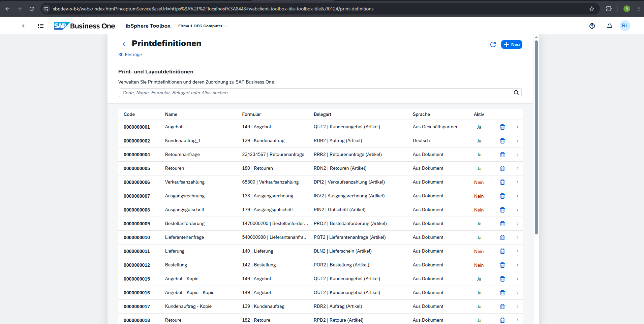Image resolution: width=644 pixels, height=324 pixels.
Task: Delete the Retouren row 0000000005
Action: 502,168
